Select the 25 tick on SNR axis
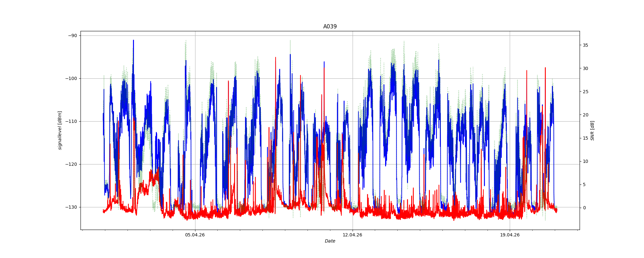Image resolution: width=644 pixels, height=258 pixels. pyautogui.click(x=585, y=92)
